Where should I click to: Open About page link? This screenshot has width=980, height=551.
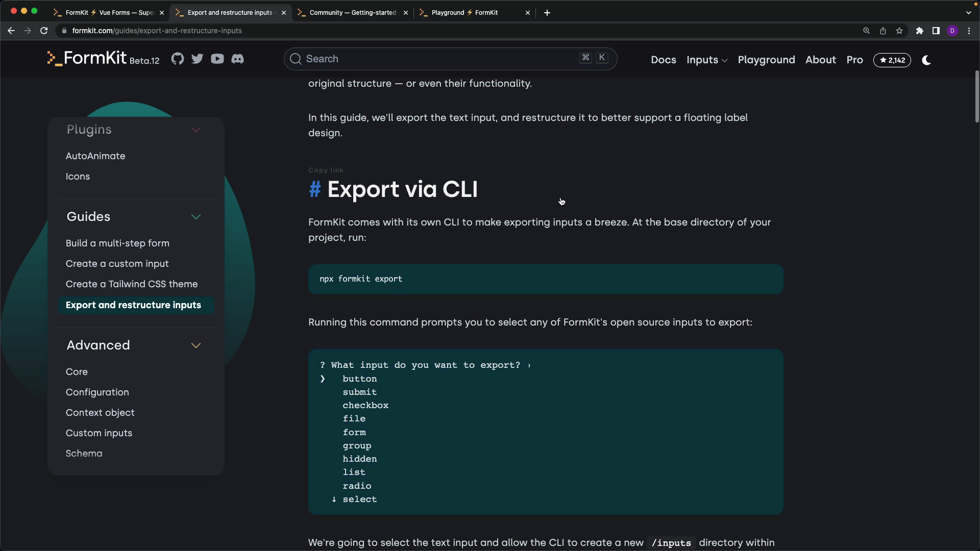820,60
